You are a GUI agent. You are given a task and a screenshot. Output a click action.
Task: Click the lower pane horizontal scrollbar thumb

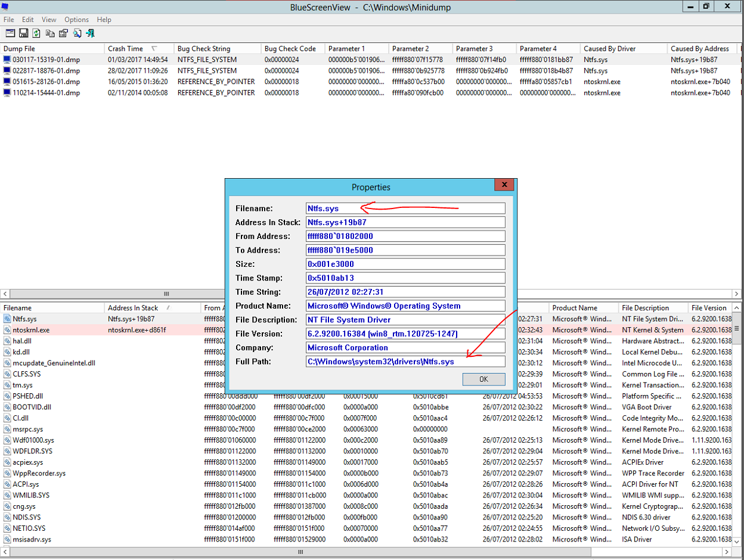pos(300,552)
